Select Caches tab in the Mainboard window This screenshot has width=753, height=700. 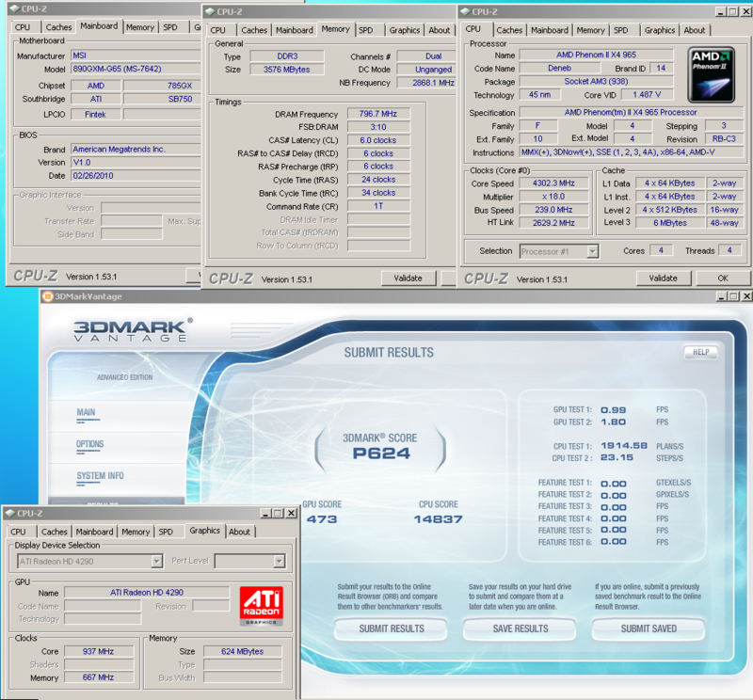(56, 26)
